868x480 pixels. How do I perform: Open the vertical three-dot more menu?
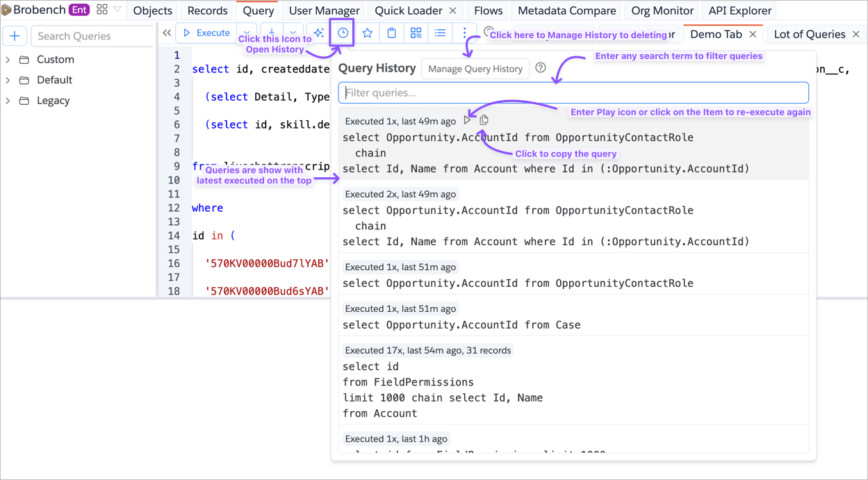click(464, 33)
